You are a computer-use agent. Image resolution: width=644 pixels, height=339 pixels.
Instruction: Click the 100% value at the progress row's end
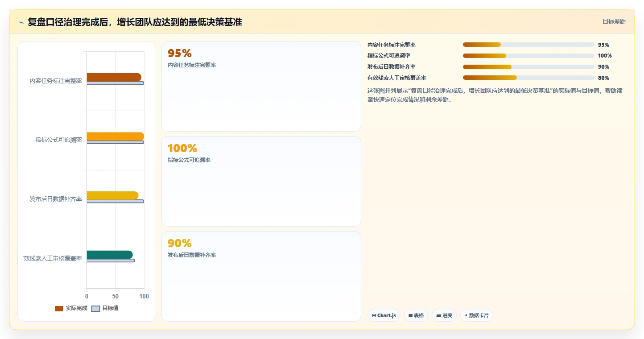point(605,56)
